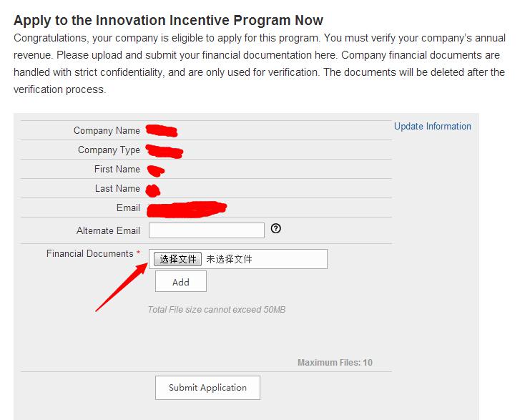Viewport: 530px width, 420px height.
Task: Select the Company Name label
Action: click(107, 130)
